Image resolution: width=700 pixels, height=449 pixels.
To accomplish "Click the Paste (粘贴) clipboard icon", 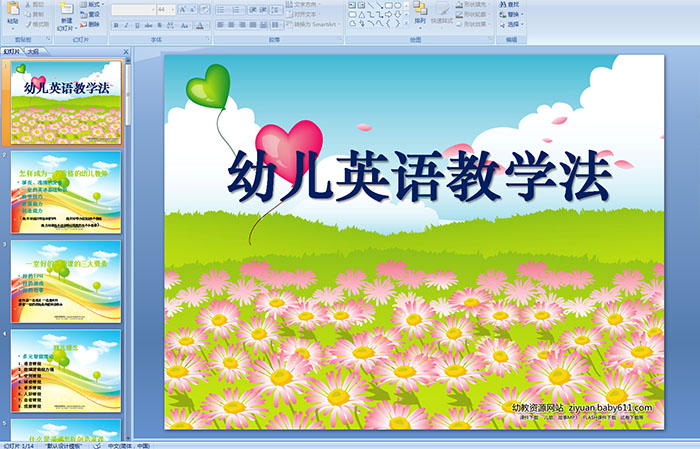I will [x=13, y=9].
